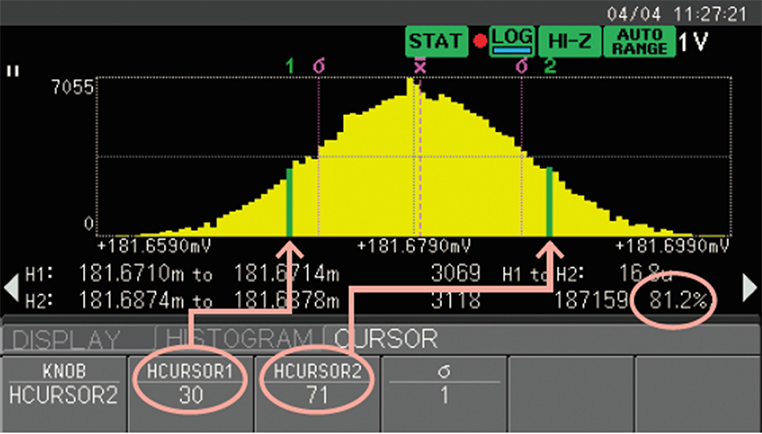Viewport: 762px width, 434px height.
Task: Switch to the CURSOR tab
Action: tap(386, 339)
